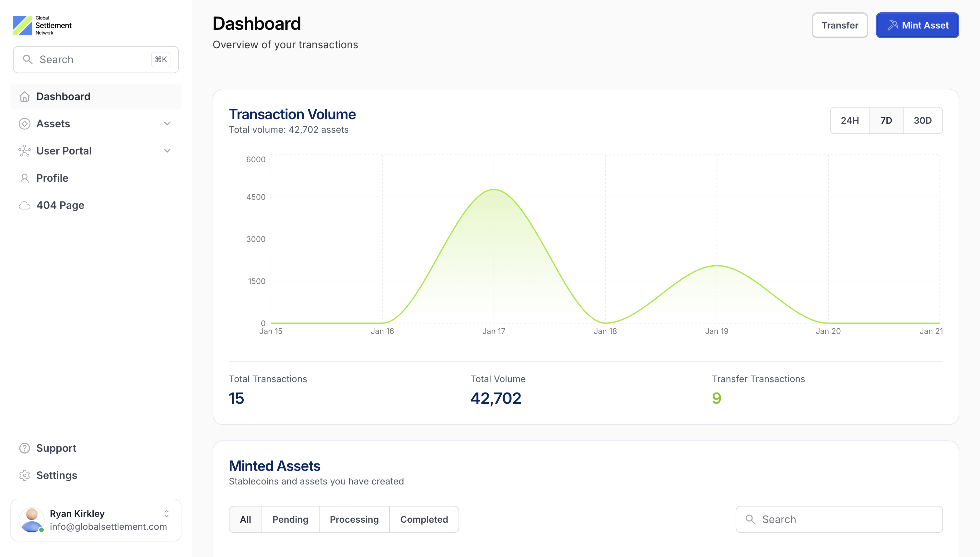
Task: Click the Mint Asset button
Action: pos(917,25)
